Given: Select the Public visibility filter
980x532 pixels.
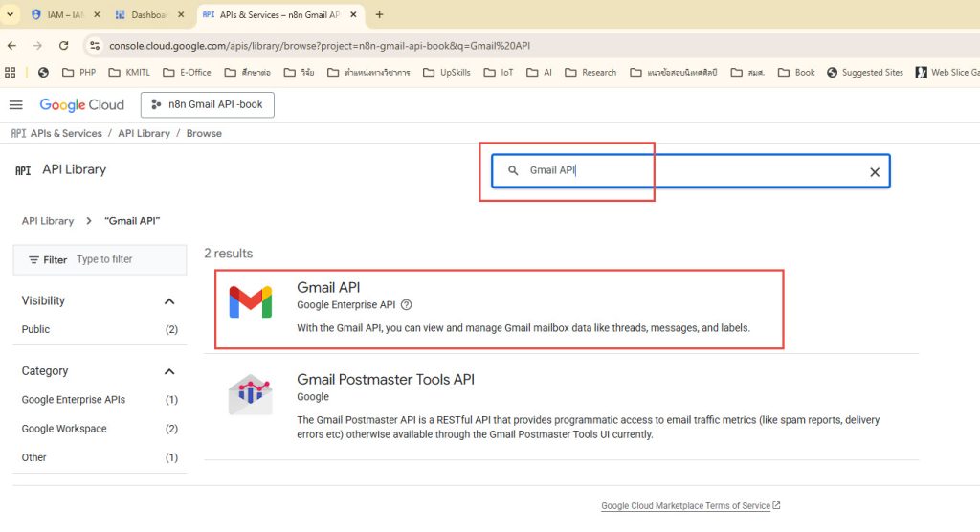Looking at the screenshot, I should pos(36,329).
